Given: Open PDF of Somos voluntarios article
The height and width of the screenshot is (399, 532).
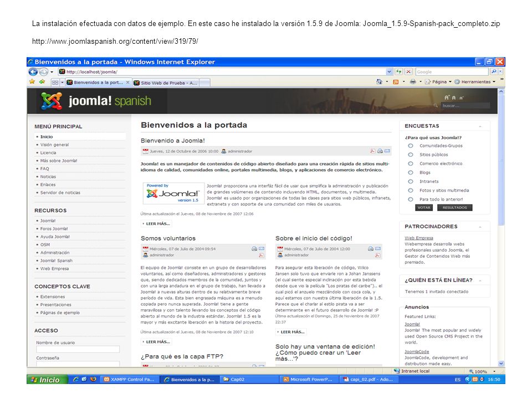Looking at the screenshot, I should [261, 255].
